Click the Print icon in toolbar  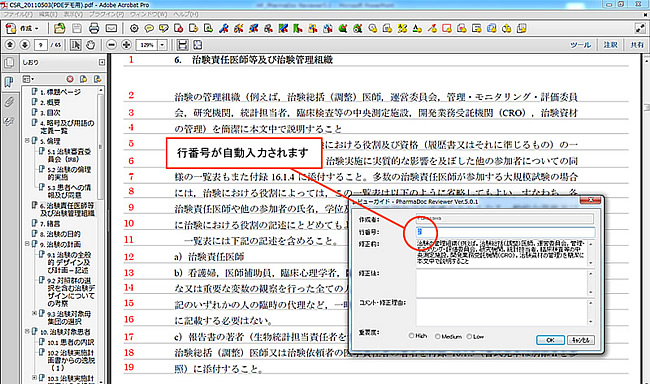(x=94, y=28)
